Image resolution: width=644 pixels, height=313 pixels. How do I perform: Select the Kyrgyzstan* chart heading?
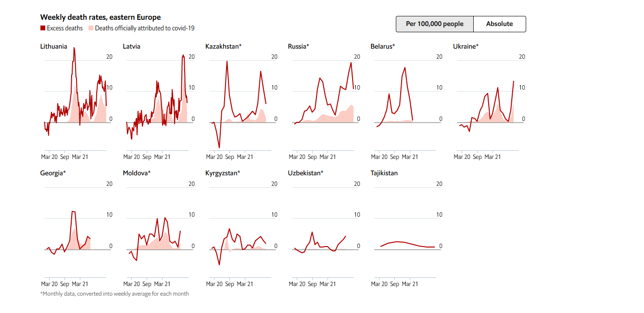coord(223,173)
